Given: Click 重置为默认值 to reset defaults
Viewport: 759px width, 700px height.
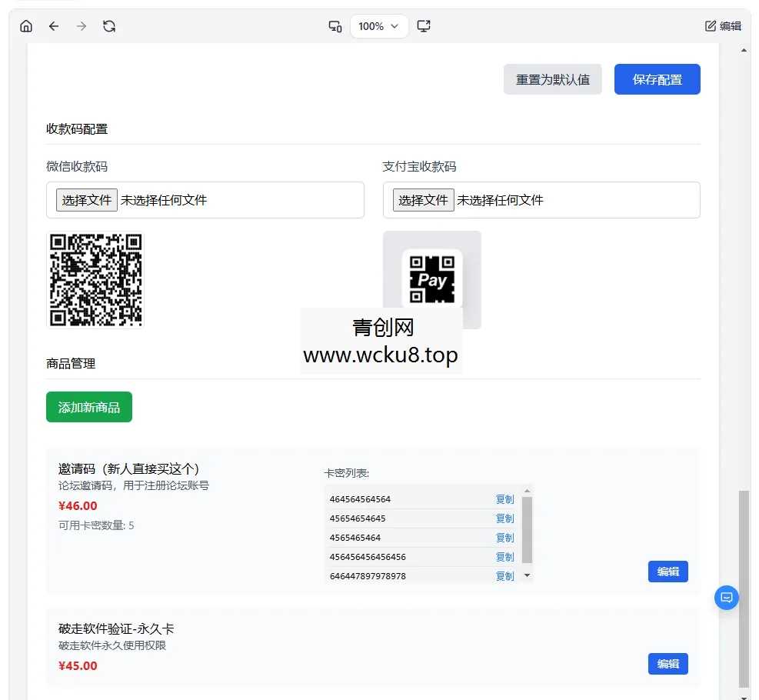Looking at the screenshot, I should [553, 78].
